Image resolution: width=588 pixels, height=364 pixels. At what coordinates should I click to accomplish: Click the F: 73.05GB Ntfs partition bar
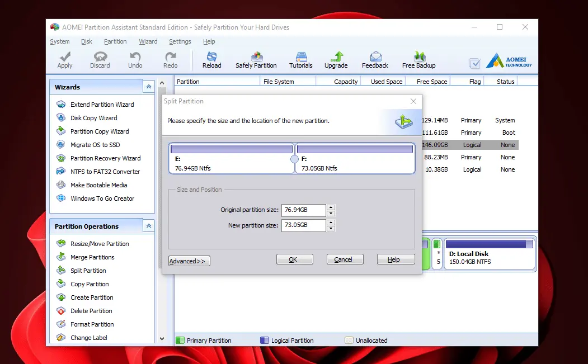point(355,159)
